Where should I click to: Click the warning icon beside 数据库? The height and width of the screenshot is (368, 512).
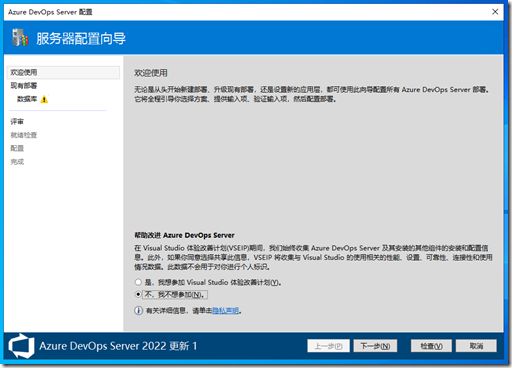point(44,99)
